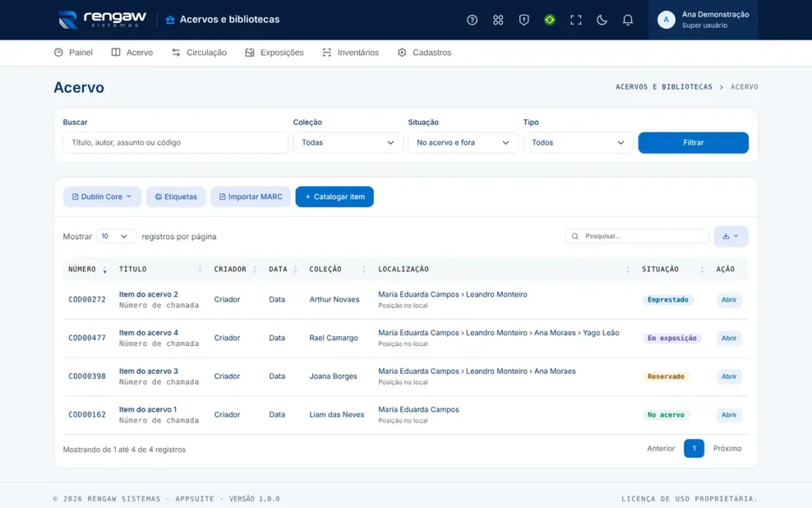
Task: Open the Circulação menu
Action: tap(199, 52)
